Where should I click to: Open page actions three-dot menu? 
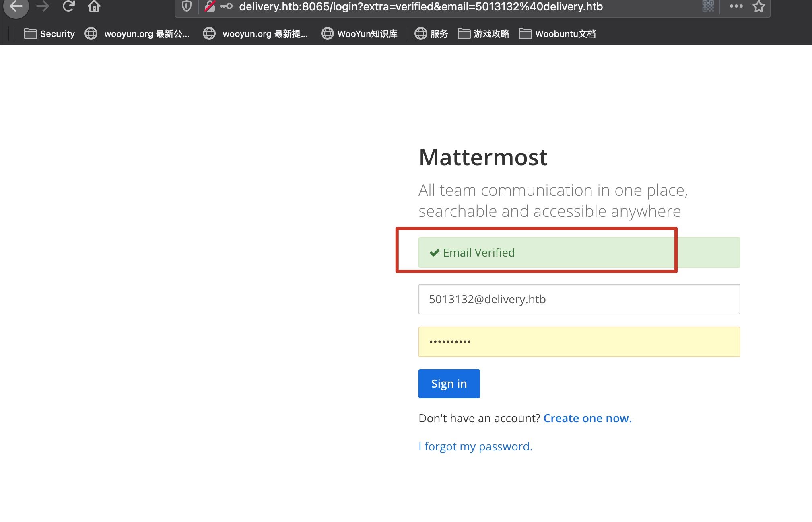(736, 6)
